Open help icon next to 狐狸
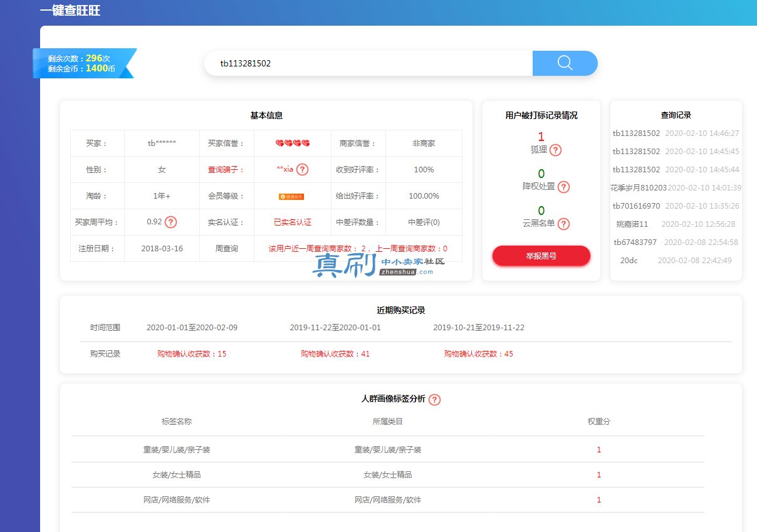 555,150
